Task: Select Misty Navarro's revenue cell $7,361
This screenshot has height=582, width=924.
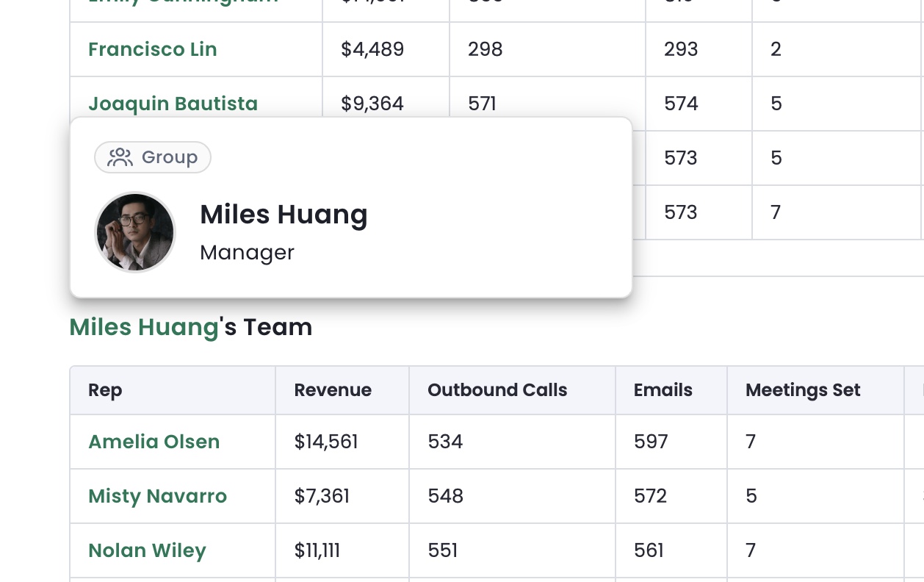Action: tap(342, 496)
